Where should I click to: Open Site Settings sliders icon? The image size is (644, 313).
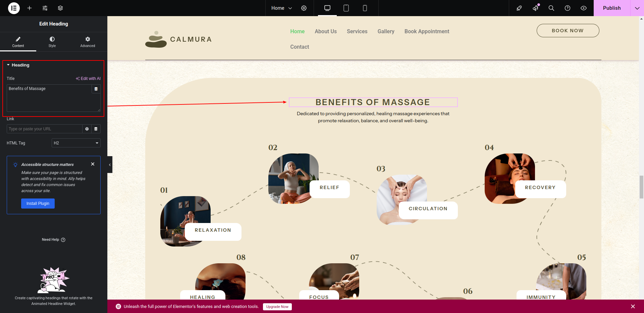click(x=45, y=8)
